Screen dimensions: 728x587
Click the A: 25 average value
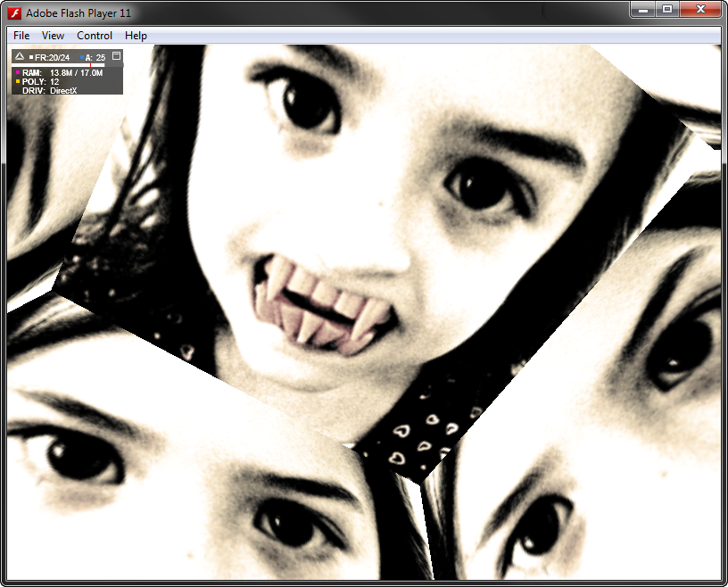[x=95, y=58]
